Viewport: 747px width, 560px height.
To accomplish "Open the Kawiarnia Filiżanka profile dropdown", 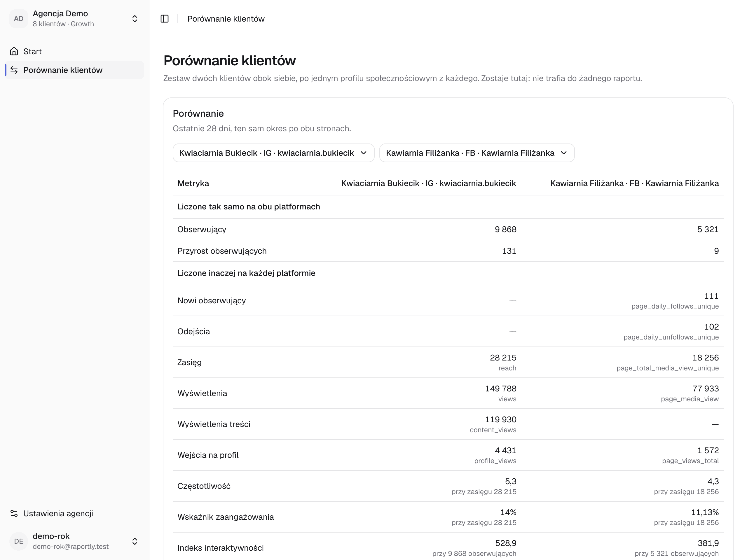I will coord(477,153).
